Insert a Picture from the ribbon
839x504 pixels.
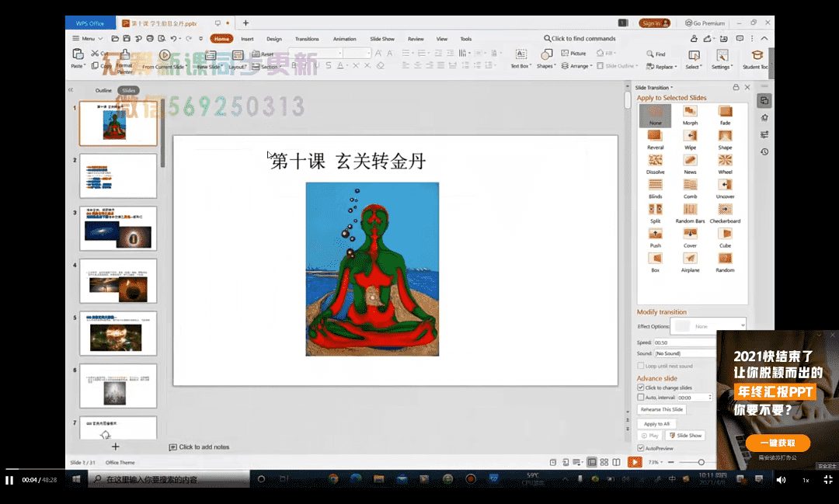(x=573, y=54)
